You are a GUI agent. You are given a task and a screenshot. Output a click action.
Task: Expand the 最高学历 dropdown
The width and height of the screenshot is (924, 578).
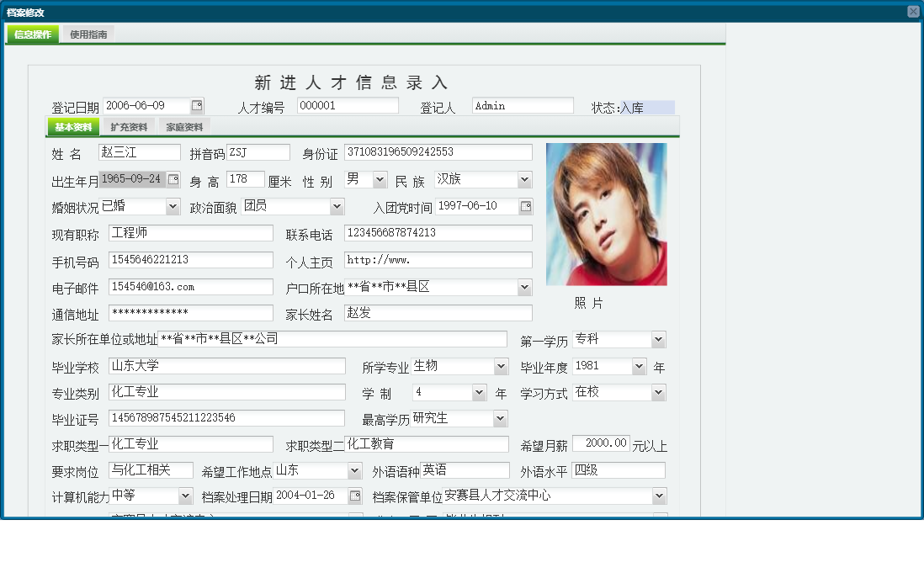click(500, 419)
